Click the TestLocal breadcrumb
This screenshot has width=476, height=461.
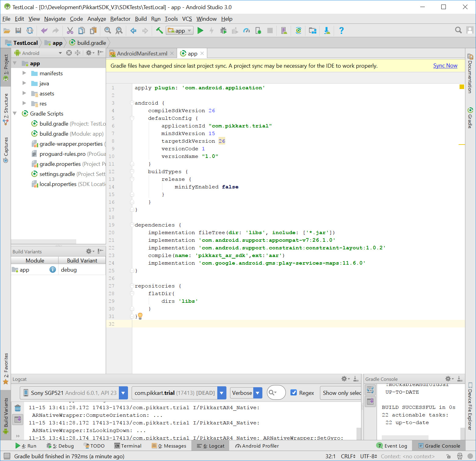(x=22, y=43)
